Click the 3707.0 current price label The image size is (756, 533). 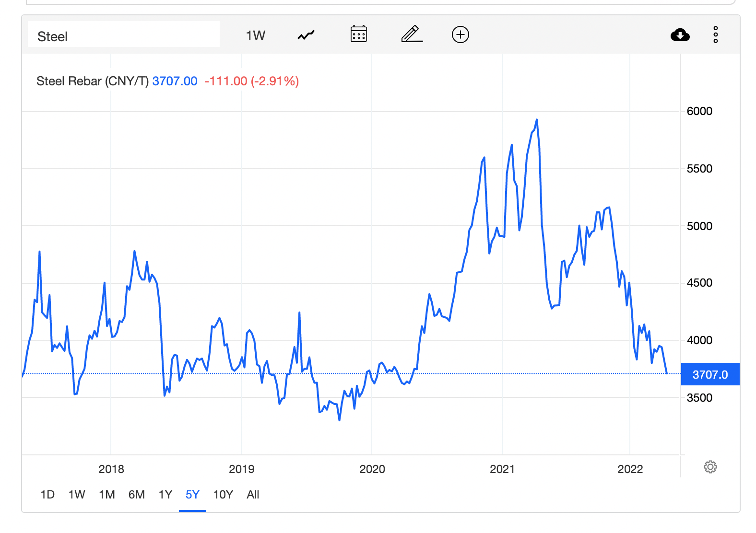[x=710, y=374]
